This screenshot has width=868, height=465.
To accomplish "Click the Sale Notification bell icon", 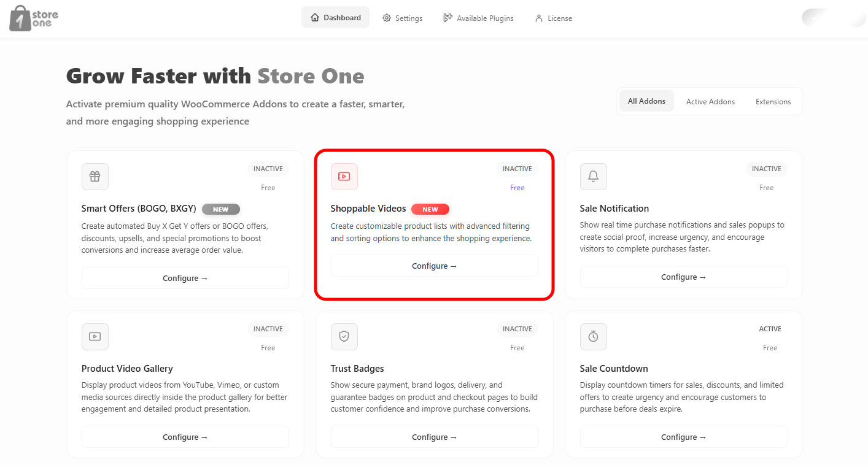I will (x=594, y=177).
